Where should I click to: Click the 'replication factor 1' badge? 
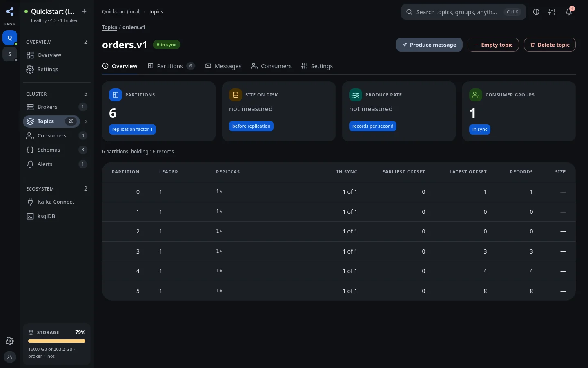[x=132, y=129]
